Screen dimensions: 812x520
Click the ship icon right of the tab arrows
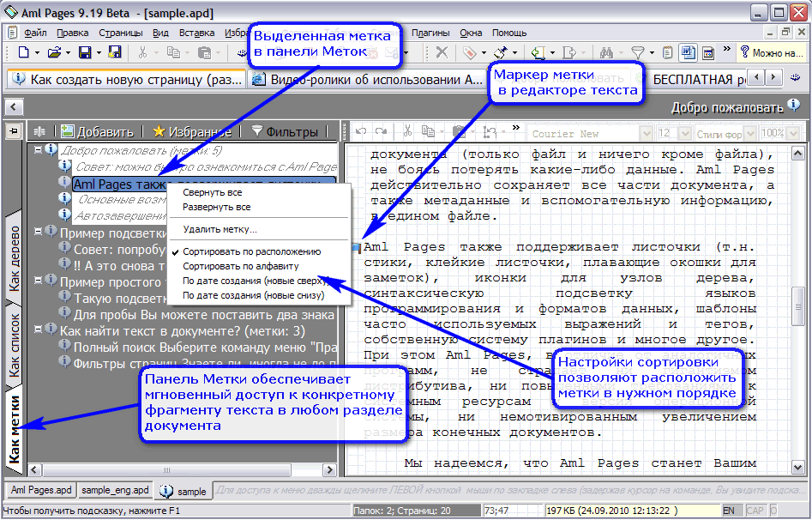click(796, 78)
